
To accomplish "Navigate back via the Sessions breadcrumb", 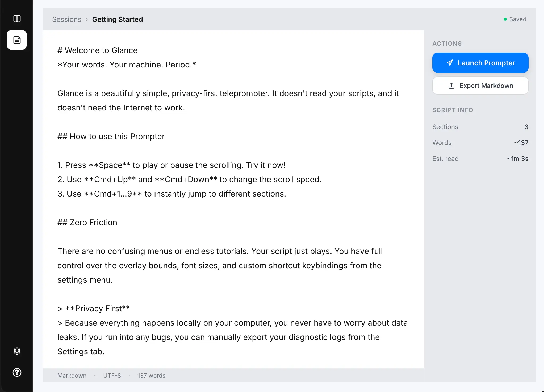I will point(67,19).
